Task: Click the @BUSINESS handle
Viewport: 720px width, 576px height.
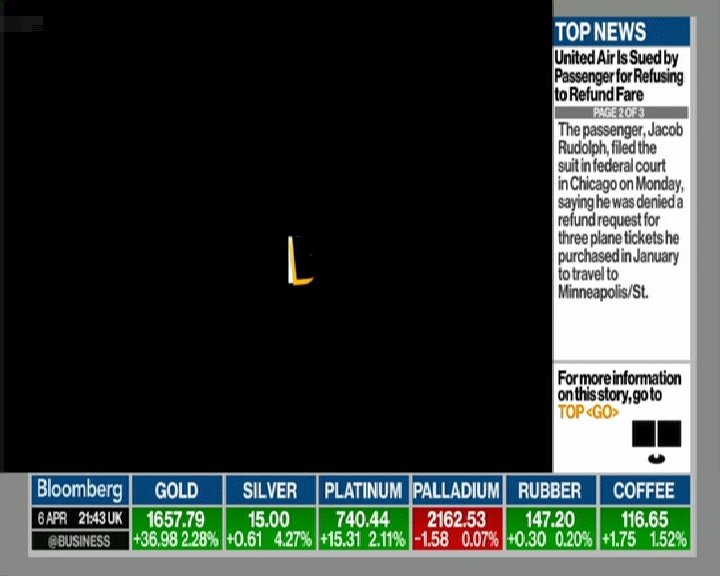Action: [80, 541]
